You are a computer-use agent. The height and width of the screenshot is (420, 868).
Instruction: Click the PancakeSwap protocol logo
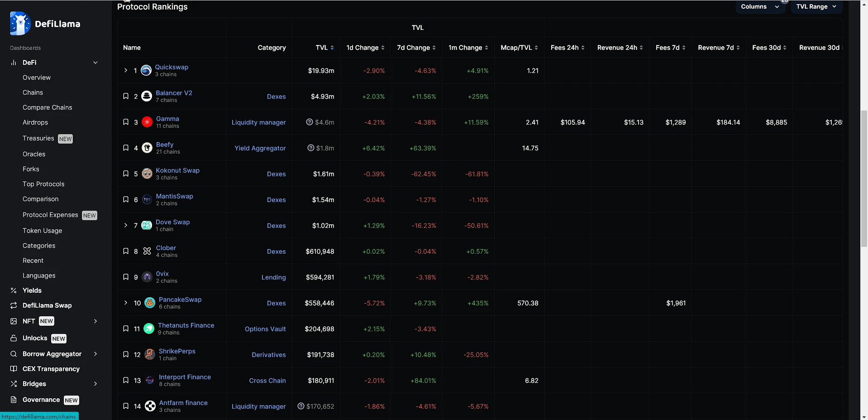point(150,303)
